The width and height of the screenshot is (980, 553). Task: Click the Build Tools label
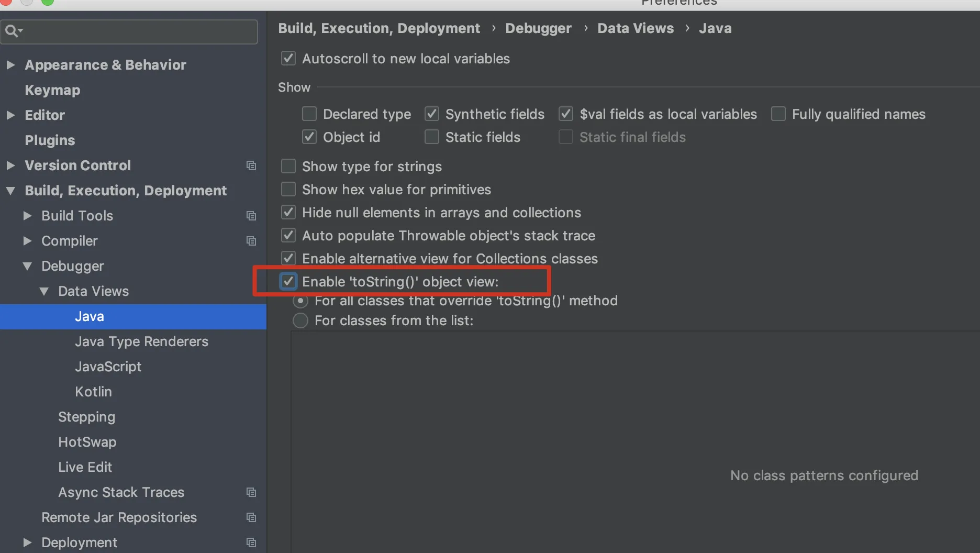(x=77, y=216)
